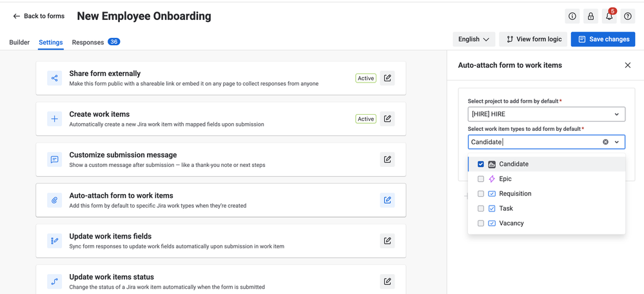Go back to forms

39,16
